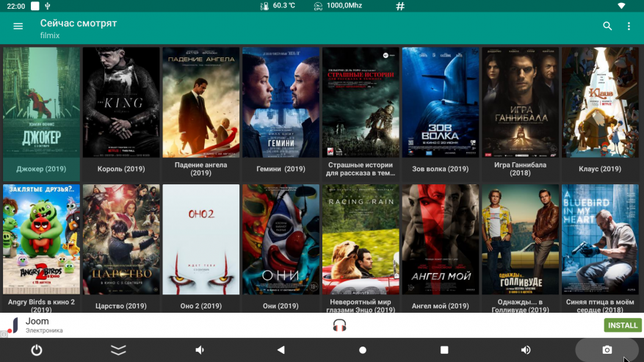Click the title text 'Гемини (2019)'
Viewport: 644px width, 362px height.
tap(281, 169)
